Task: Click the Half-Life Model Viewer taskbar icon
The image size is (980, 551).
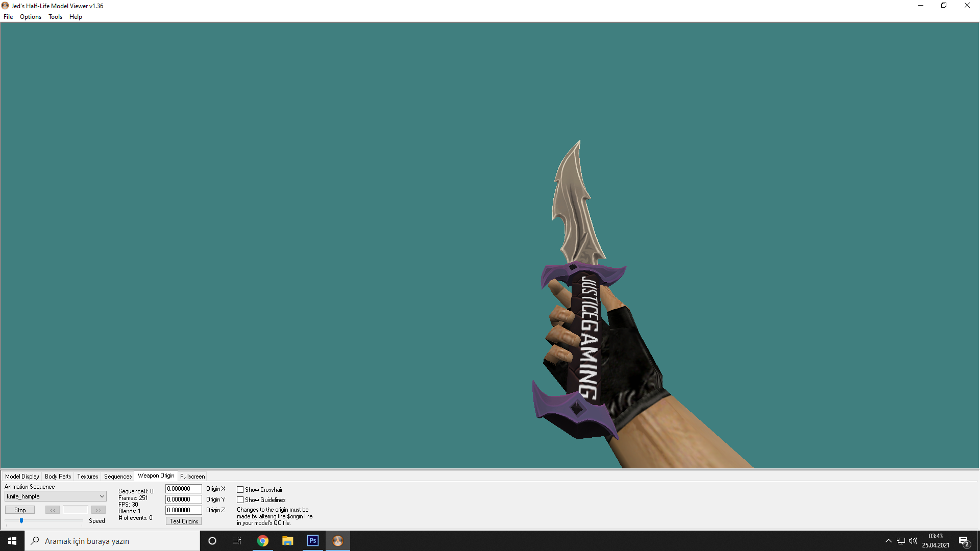Action: click(338, 541)
